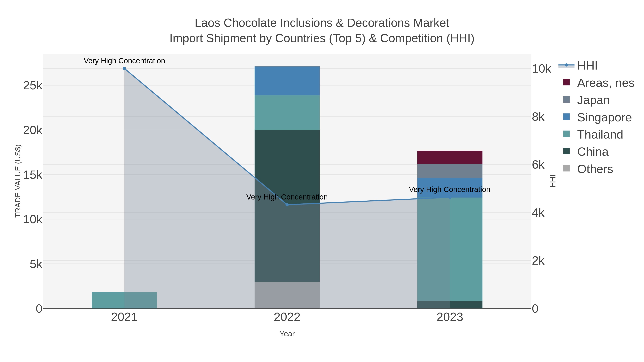Click the 2022 Others bar segment
The height and width of the screenshot is (362, 644).
[x=287, y=295]
